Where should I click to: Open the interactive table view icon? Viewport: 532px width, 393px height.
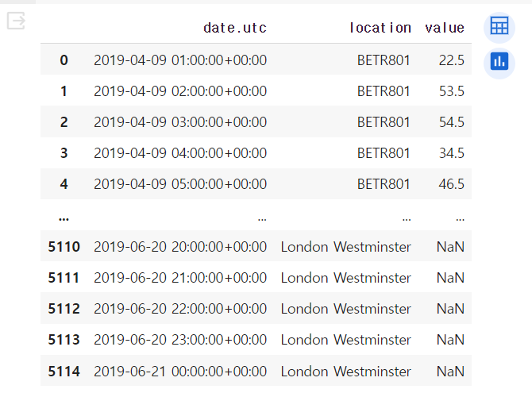499,27
